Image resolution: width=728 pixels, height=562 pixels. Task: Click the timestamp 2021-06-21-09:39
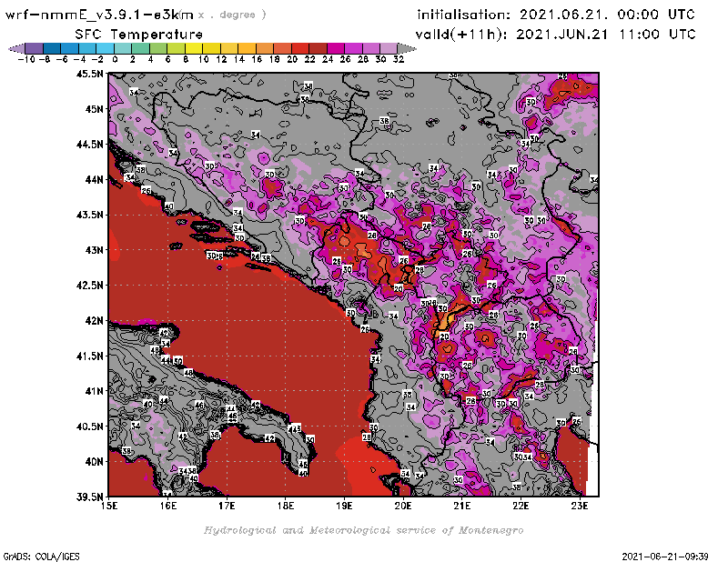pyautogui.click(x=665, y=556)
